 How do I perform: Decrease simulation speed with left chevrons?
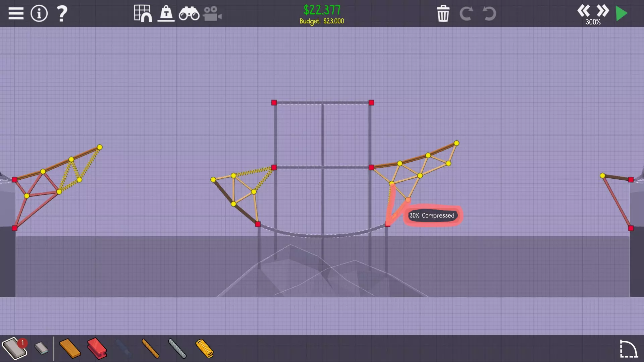[584, 11]
